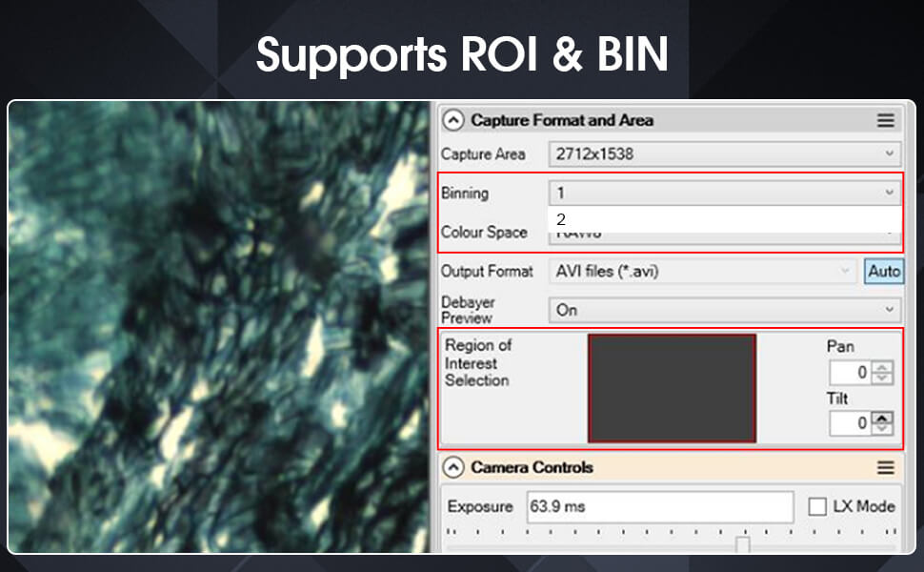Click the Region of Interest selection box
The width and height of the screenshot is (924, 572).
coord(672,388)
